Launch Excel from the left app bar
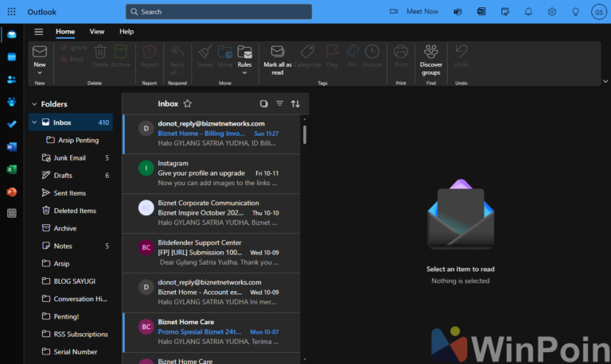 [11, 169]
